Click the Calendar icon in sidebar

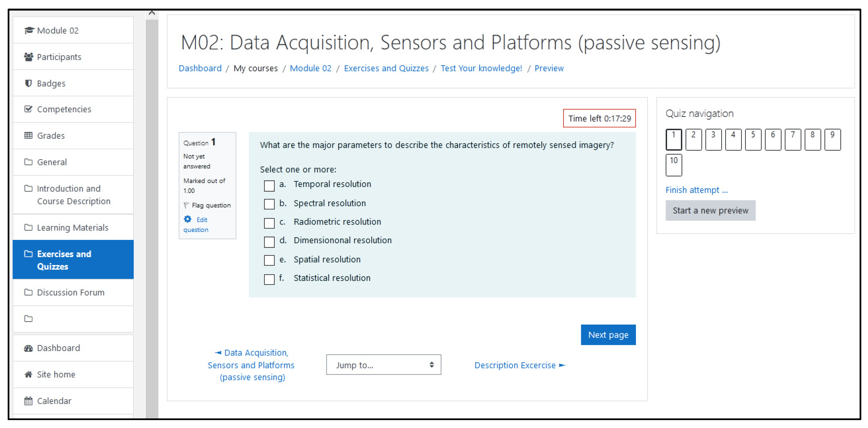(29, 401)
